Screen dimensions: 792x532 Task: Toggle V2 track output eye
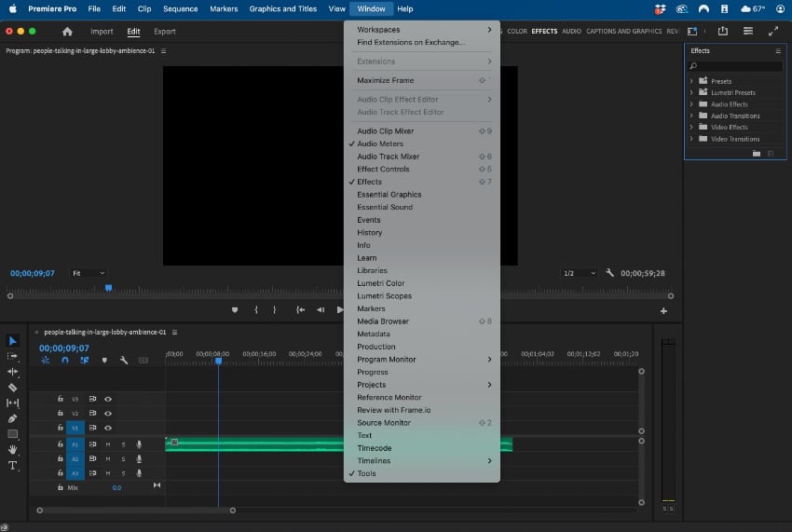click(x=108, y=414)
